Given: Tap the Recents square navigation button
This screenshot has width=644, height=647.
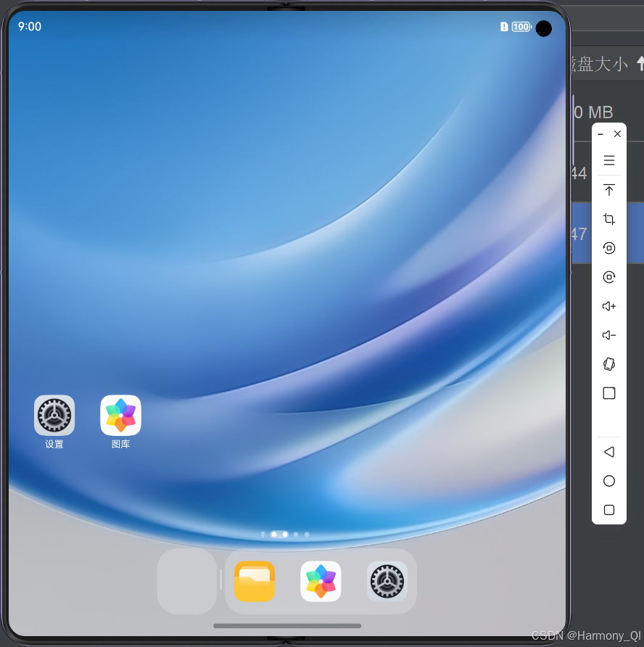Looking at the screenshot, I should pos(609,510).
